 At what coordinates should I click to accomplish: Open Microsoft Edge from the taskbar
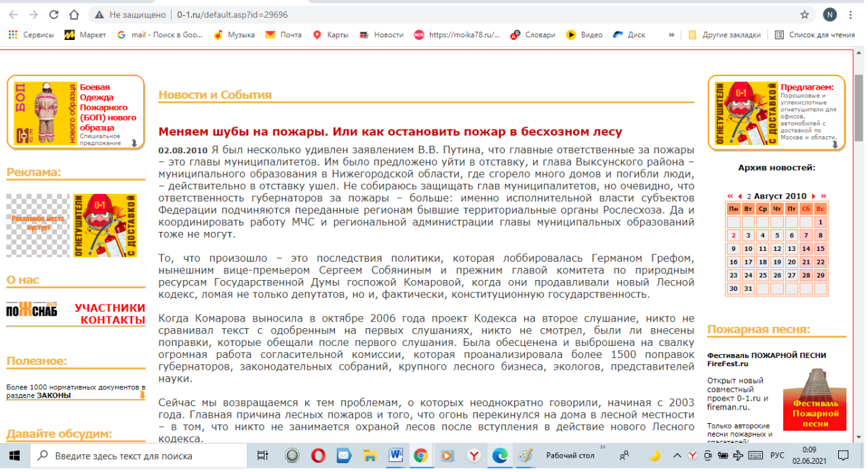[499, 456]
